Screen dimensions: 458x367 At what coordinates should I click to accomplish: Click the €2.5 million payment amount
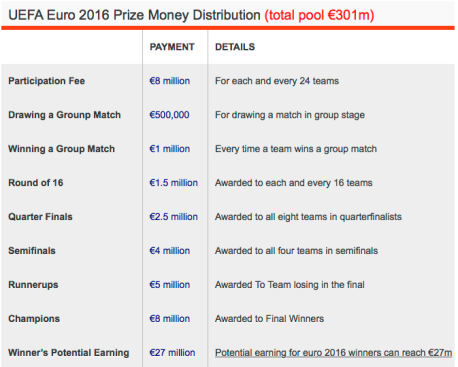[174, 217]
